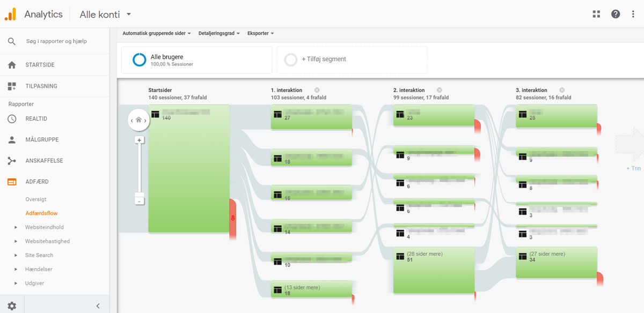644x313 pixels.
Task: Open the Alle konti account dropdown
Action: coord(105,14)
